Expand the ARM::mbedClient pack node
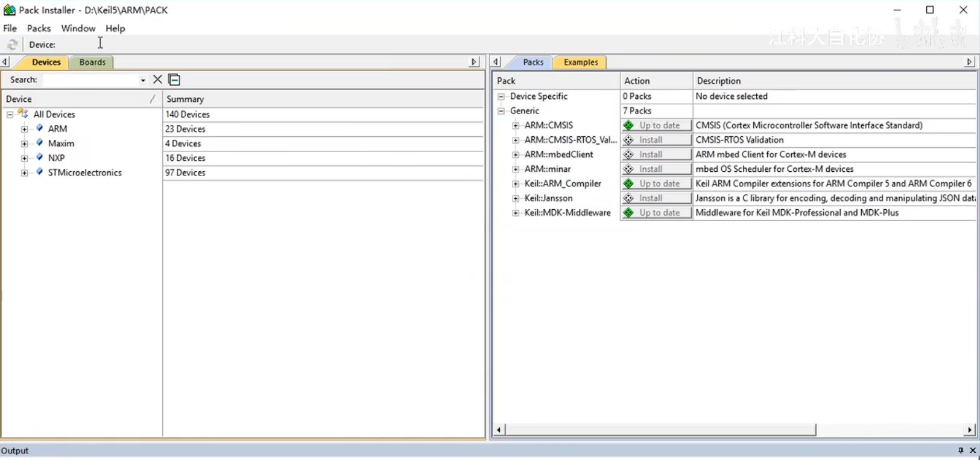 click(x=516, y=154)
